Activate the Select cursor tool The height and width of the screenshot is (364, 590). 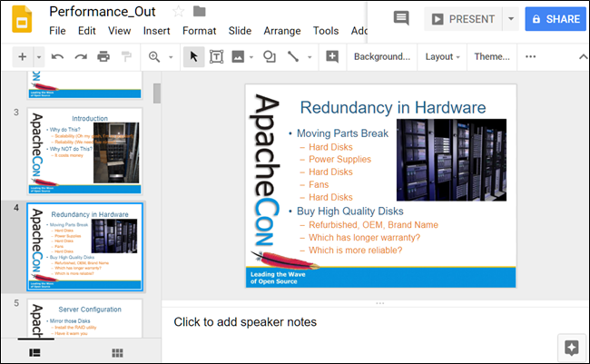click(193, 56)
